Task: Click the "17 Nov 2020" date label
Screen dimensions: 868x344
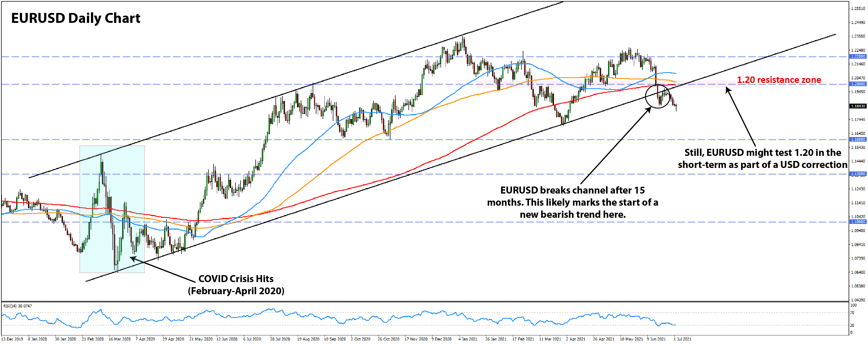Action: (x=416, y=339)
